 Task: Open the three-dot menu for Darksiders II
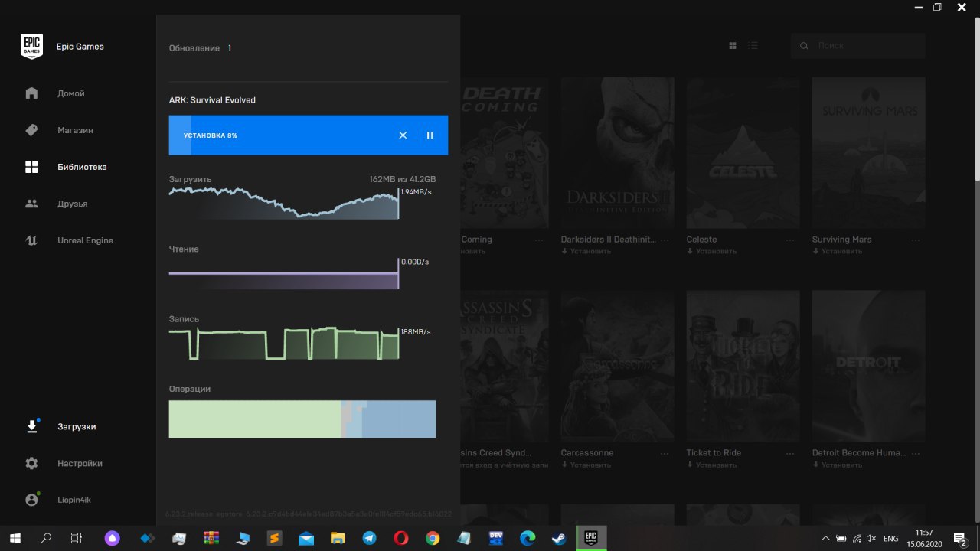coord(665,240)
